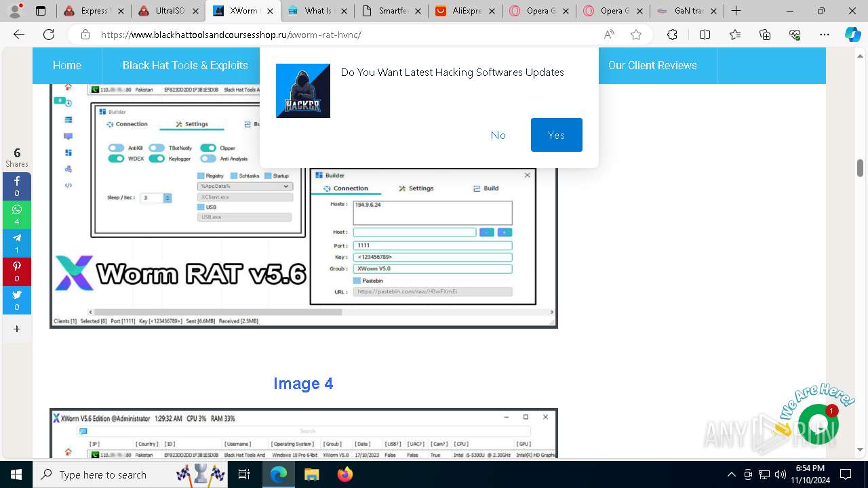Show hidden tray icons chevron
The height and width of the screenshot is (488, 868).
pos(731,474)
